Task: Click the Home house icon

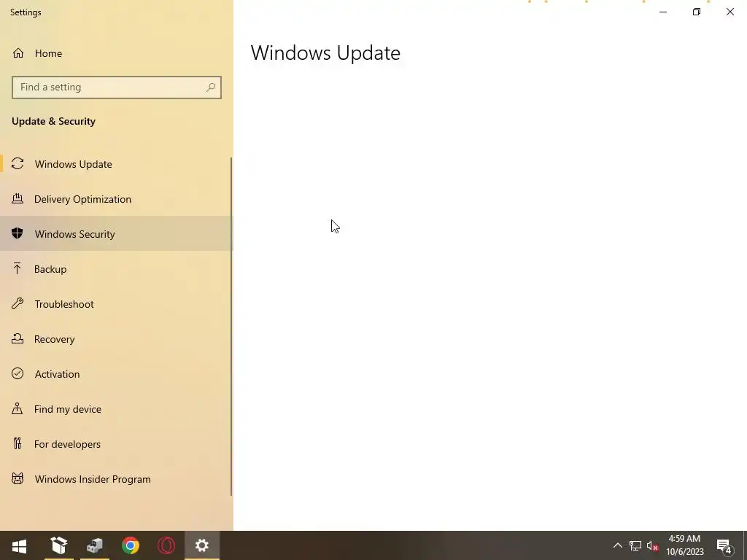Action: pyautogui.click(x=18, y=52)
